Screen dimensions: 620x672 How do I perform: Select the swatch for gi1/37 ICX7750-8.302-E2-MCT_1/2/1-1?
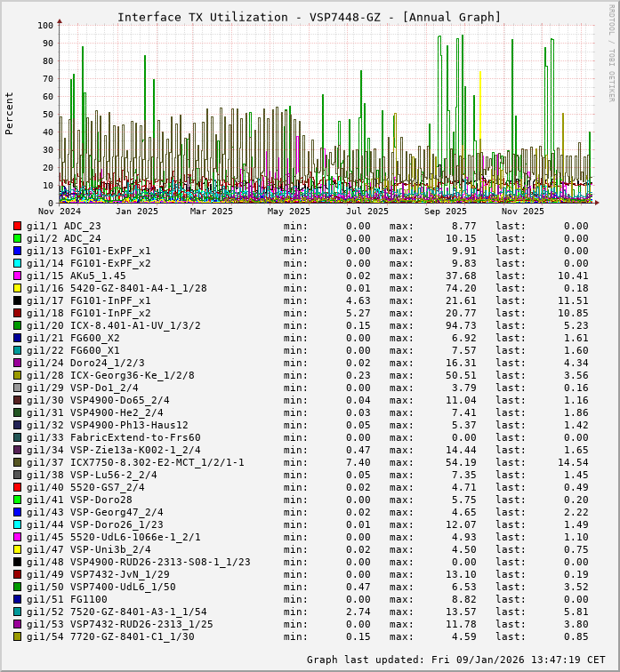[17, 462]
